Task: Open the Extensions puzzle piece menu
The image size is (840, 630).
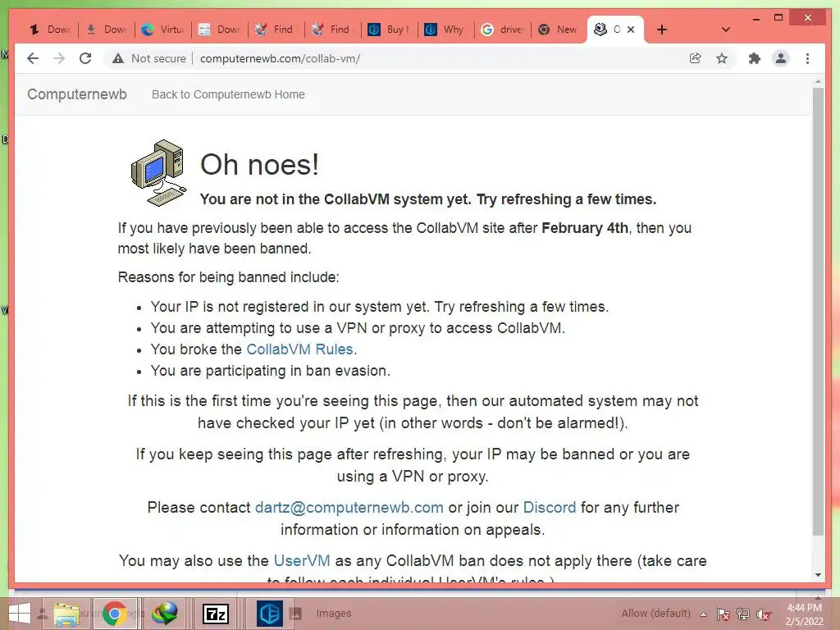Action: [755, 58]
